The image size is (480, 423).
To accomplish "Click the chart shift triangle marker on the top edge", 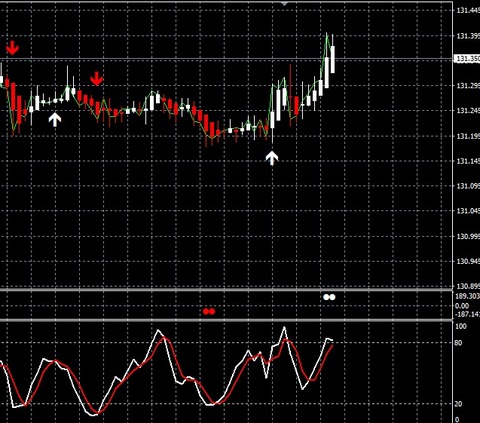I will pyautogui.click(x=284, y=4).
